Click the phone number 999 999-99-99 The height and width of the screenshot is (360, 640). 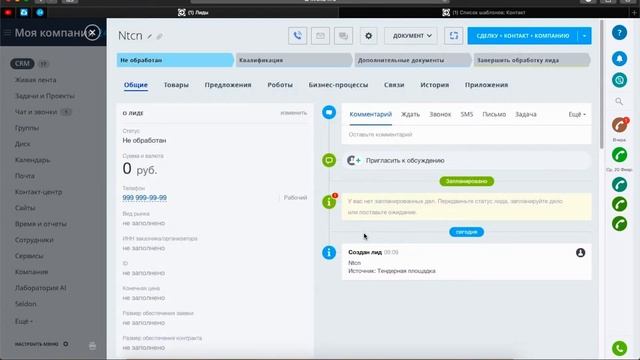click(x=144, y=198)
